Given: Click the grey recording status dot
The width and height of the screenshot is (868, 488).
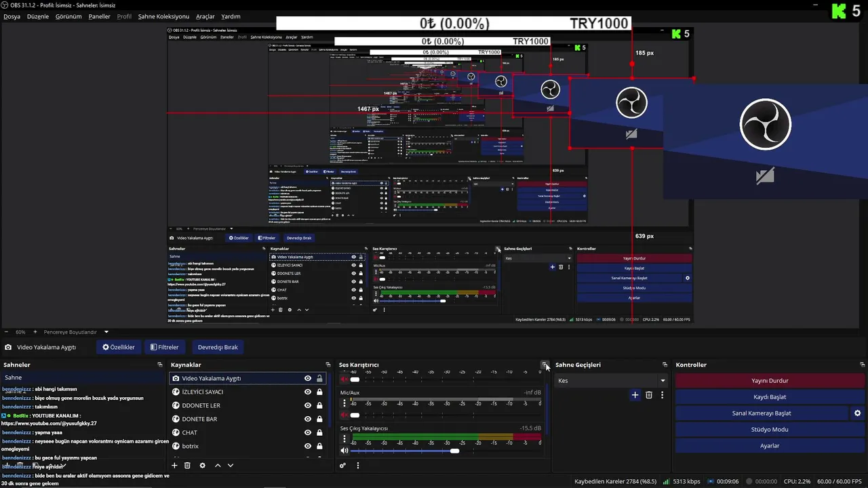Looking at the screenshot, I should 750,481.
